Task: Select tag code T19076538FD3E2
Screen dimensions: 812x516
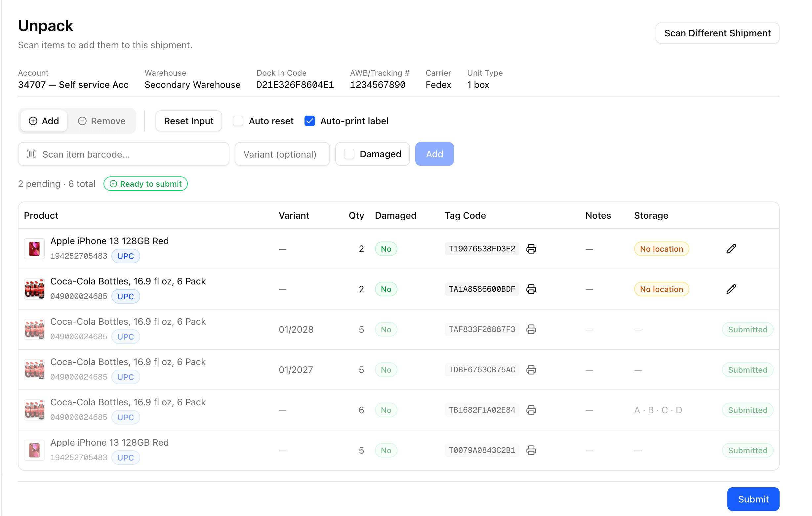Action: coord(482,249)
